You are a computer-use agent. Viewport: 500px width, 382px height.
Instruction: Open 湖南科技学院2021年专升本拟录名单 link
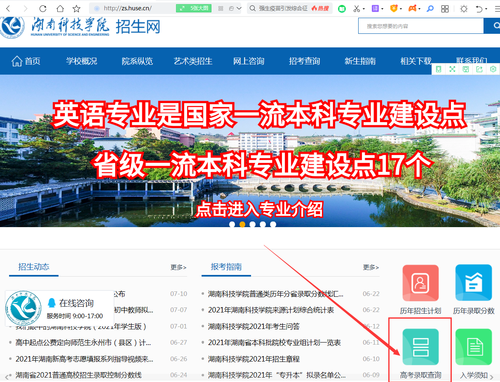click(277, 375)
